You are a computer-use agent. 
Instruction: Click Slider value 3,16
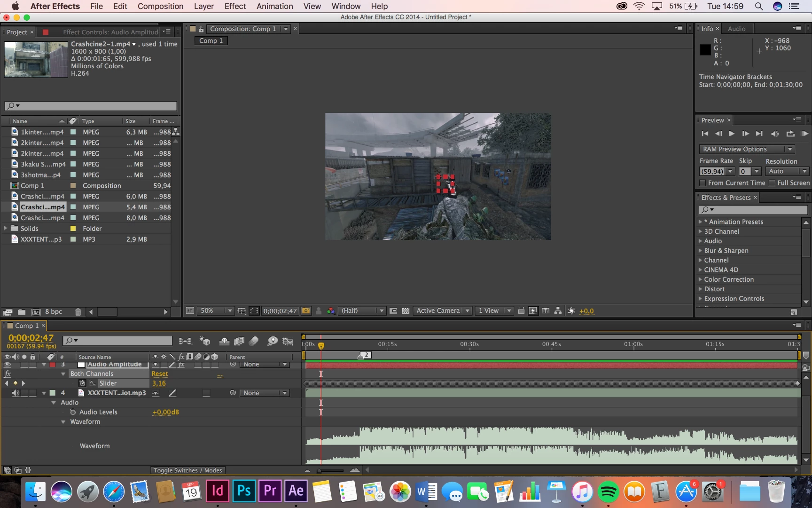159,383
